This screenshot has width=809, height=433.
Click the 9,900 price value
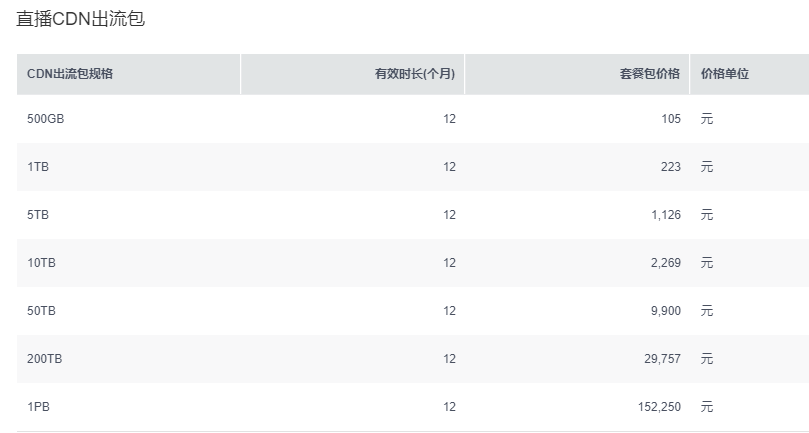pyautogui.click(x=666, y=311)
